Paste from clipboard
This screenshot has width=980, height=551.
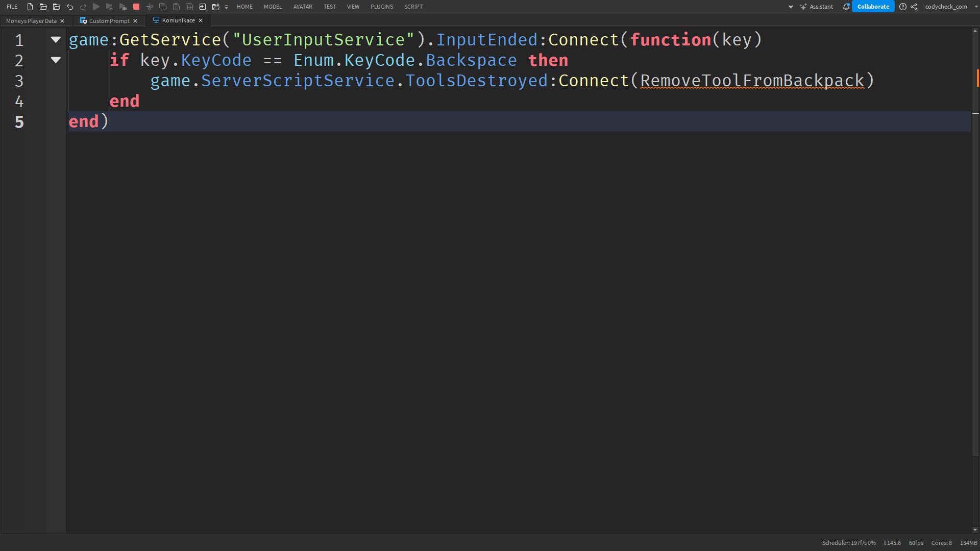pos(177,7)
